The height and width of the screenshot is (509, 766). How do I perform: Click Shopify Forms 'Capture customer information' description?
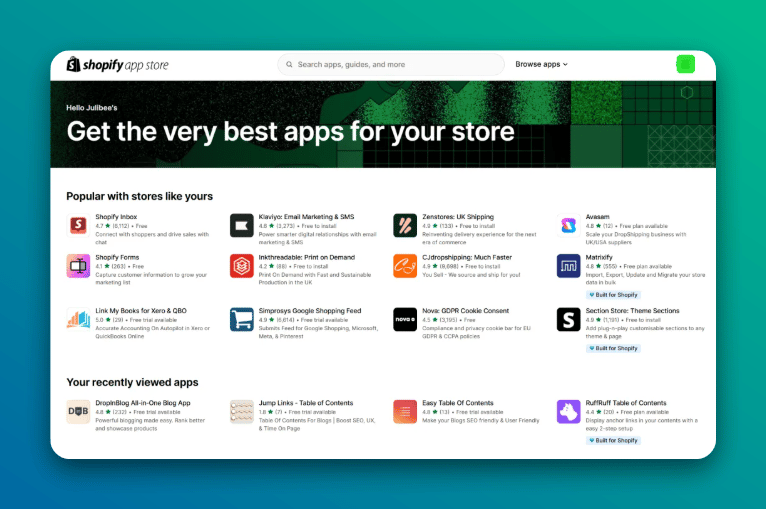[x=151, y=278]
